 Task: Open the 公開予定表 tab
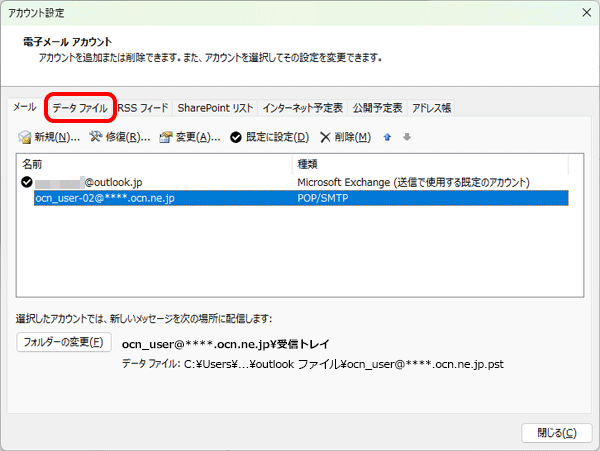378,107
